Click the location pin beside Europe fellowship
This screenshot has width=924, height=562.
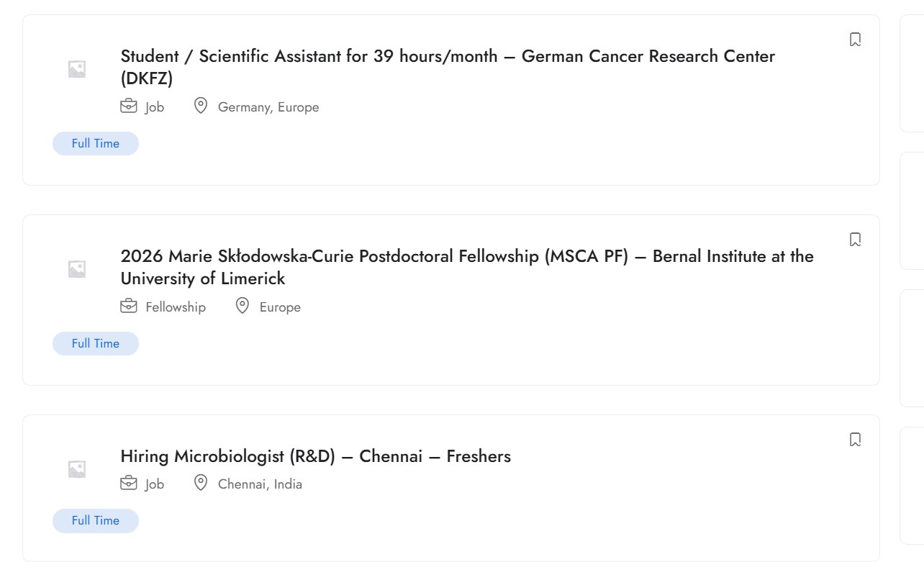243,307
